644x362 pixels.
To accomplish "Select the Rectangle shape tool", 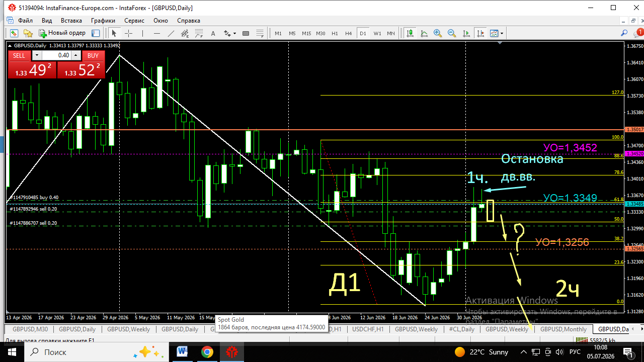I will point(246,33).
